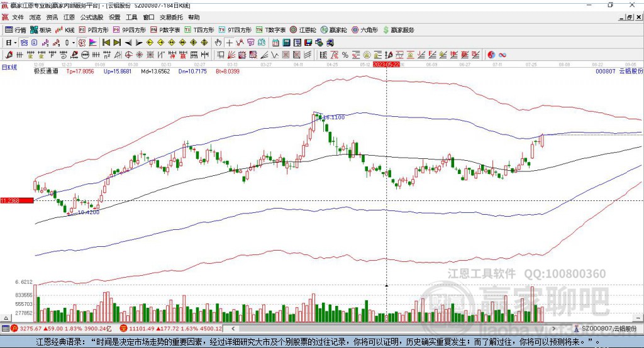Open the 文件 menu

(18, 17)
